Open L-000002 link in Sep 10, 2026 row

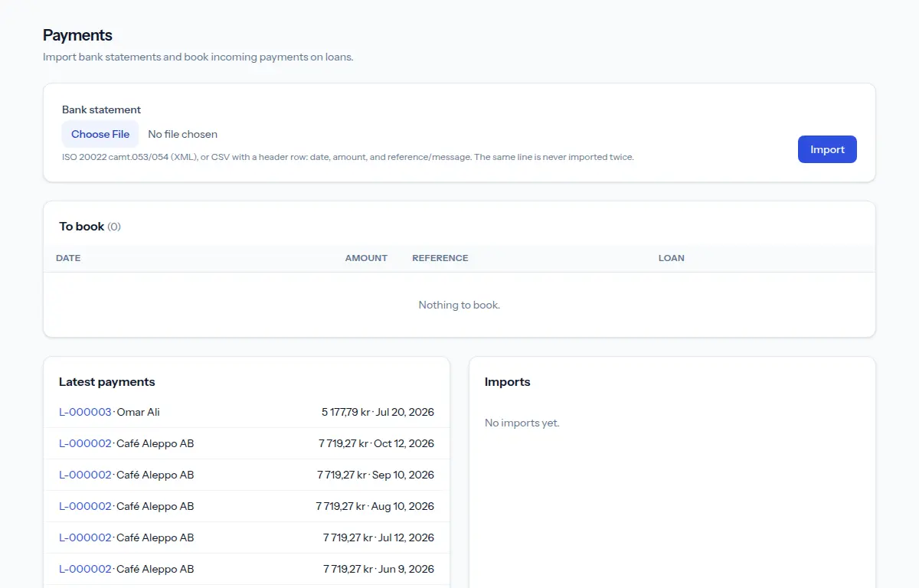coord(85,475)
